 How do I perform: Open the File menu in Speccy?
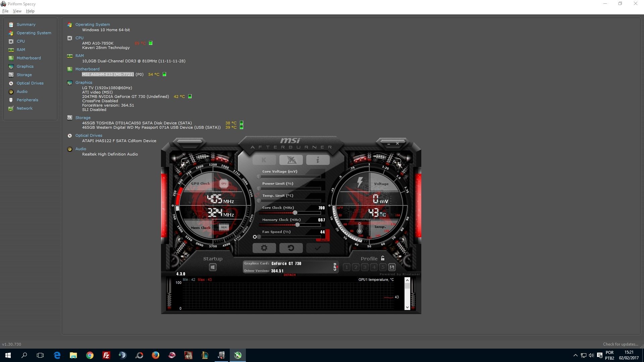[x=5, y=11]
